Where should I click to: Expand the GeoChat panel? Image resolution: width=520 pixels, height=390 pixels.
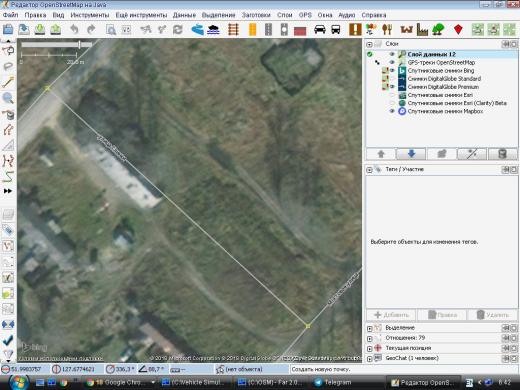[x=369, y=359]
